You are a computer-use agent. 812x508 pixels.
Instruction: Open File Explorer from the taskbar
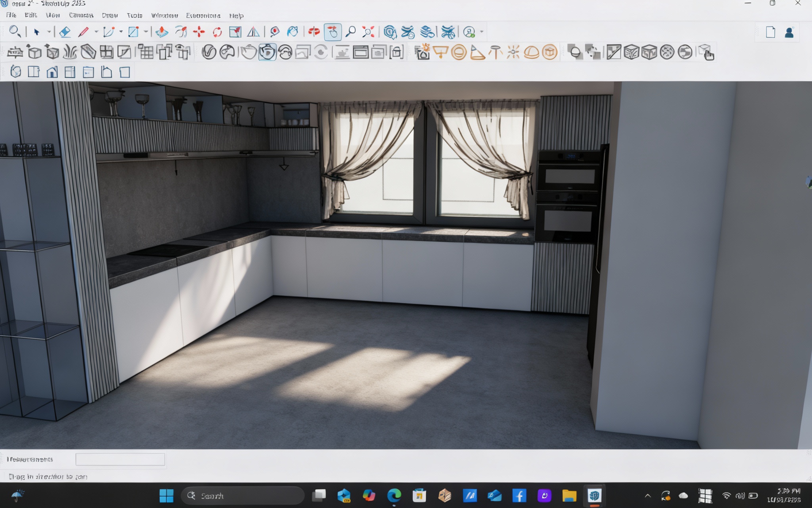click(x=569, y=495)
